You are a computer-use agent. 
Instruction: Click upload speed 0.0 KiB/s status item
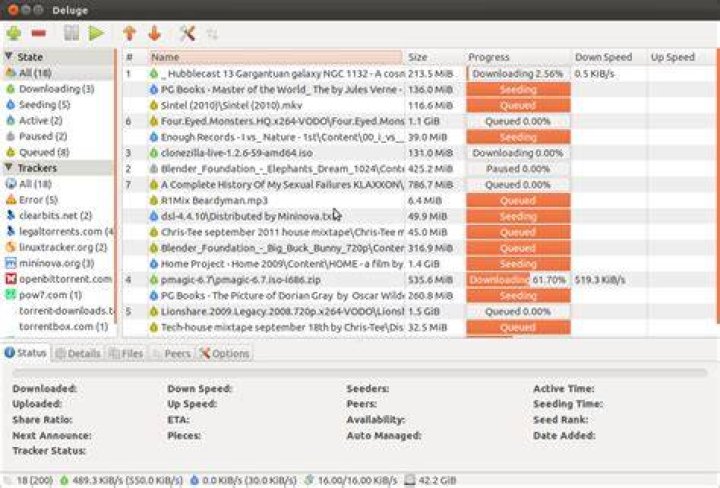(243, 480)
